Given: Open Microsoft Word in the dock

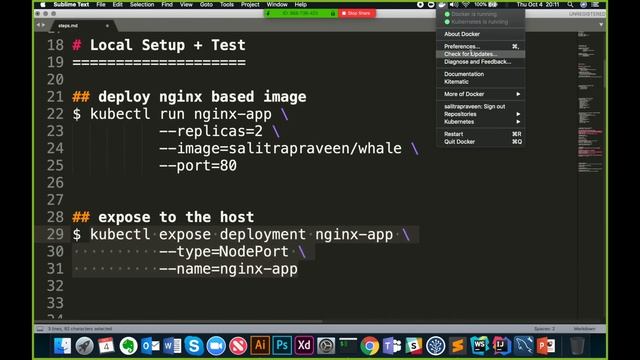Looking at the screenshot, I should pos(172,346).
